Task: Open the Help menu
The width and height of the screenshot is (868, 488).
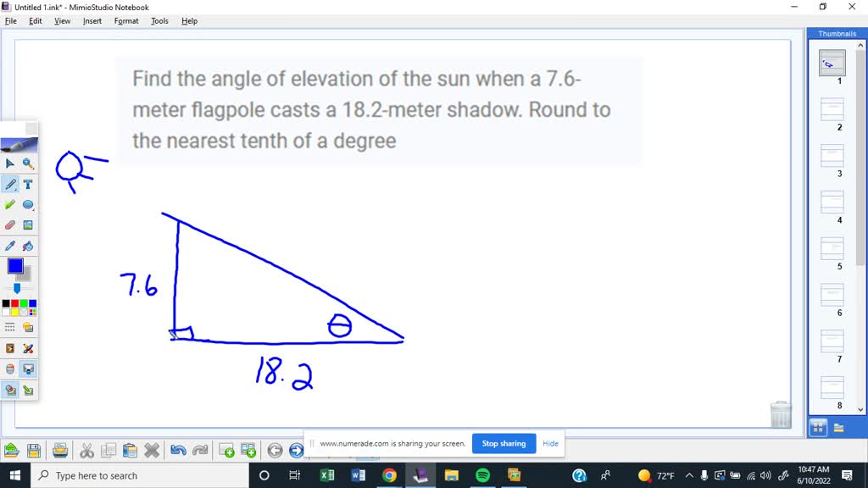Action: point(189,21)
